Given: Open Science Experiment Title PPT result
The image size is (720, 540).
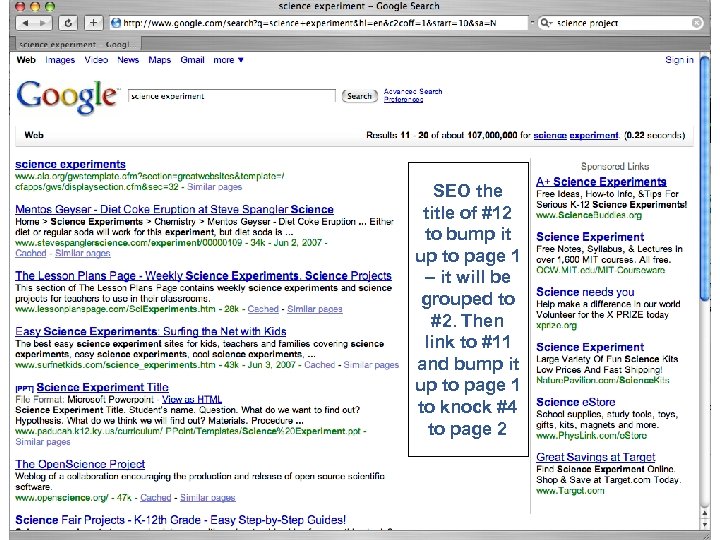Looking at the screenshot, I should pyautogui.click(x=102, y=388).
